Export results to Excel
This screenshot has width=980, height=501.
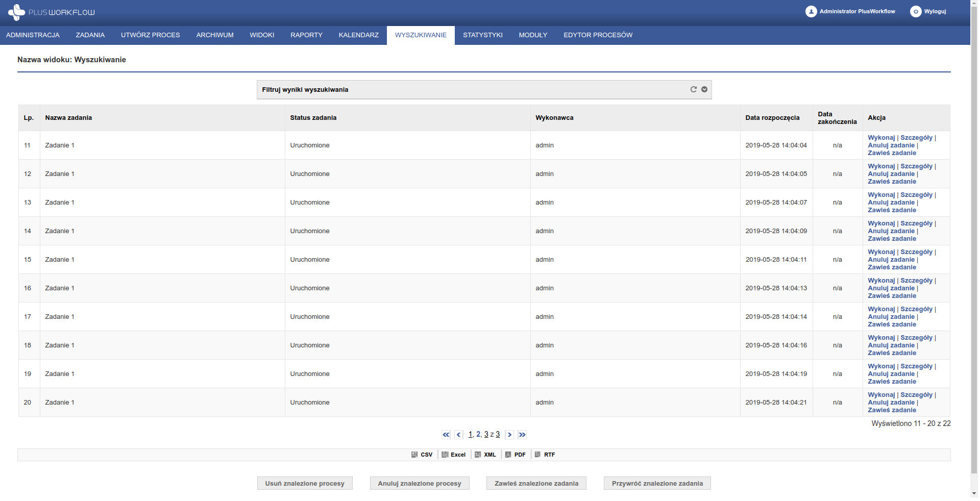coord(454,455)
